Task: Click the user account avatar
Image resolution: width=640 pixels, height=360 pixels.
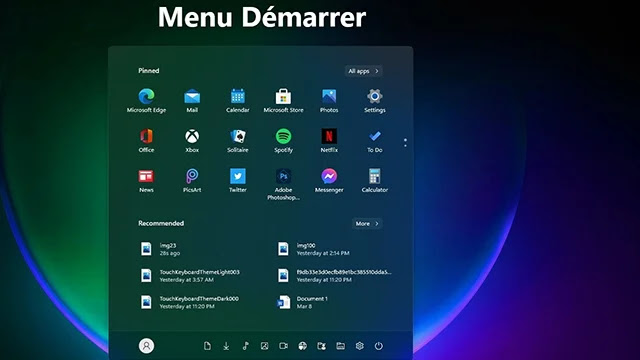Action: [146, 346]
